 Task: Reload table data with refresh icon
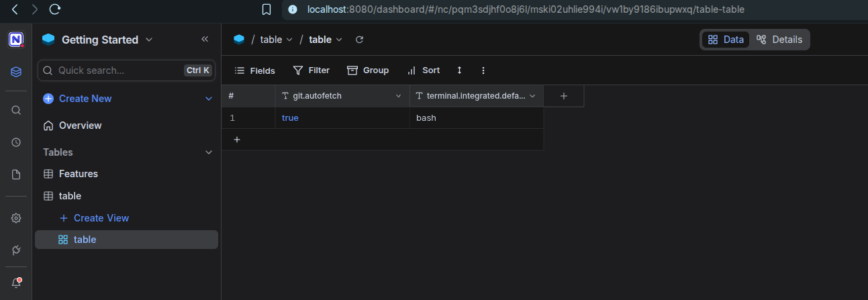(359, 40)
